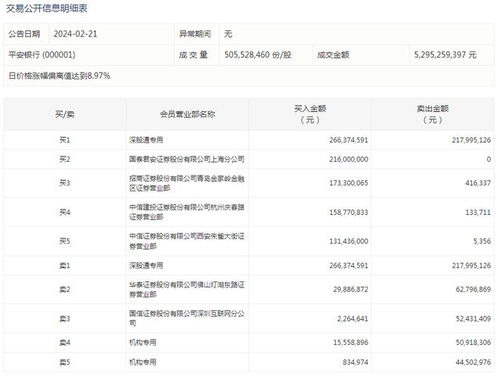
Task: Click 国泰君安证券股份有限公司上海分公司 entry
Action: pos(187,159)
